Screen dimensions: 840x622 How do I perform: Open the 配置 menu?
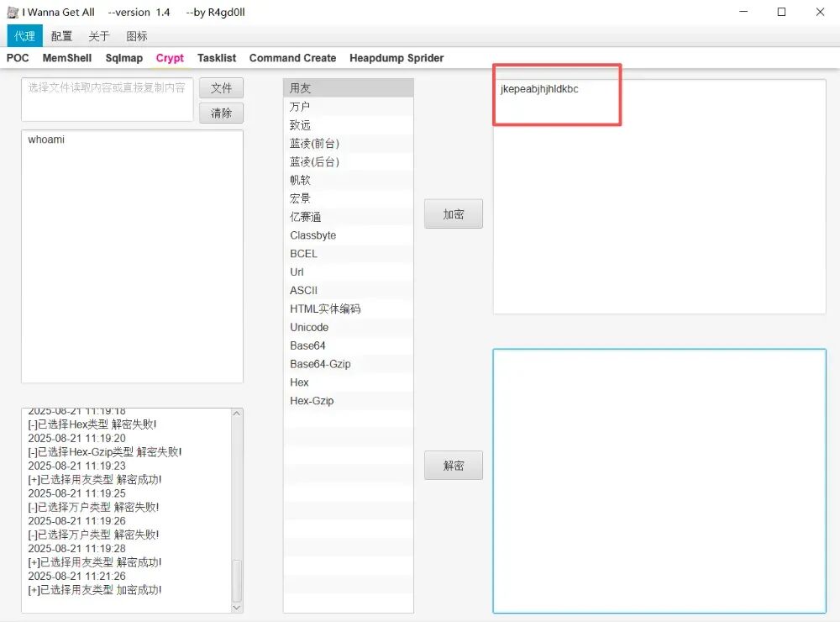click(x=61, y=36)
